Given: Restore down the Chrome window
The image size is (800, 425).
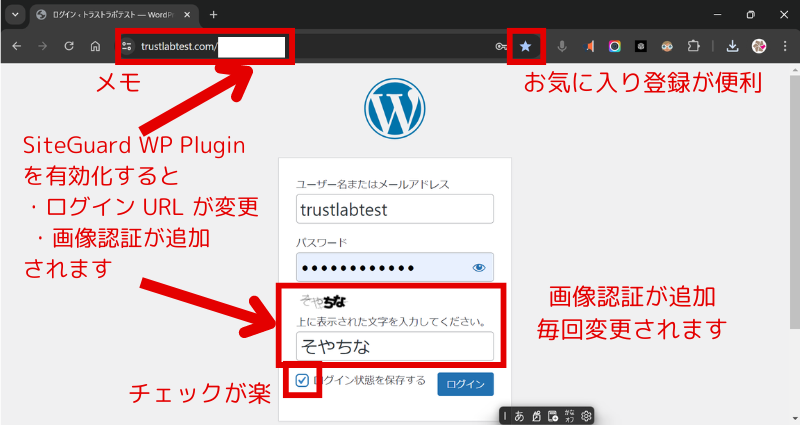Looking at the screenshot, I should (751, 15).
